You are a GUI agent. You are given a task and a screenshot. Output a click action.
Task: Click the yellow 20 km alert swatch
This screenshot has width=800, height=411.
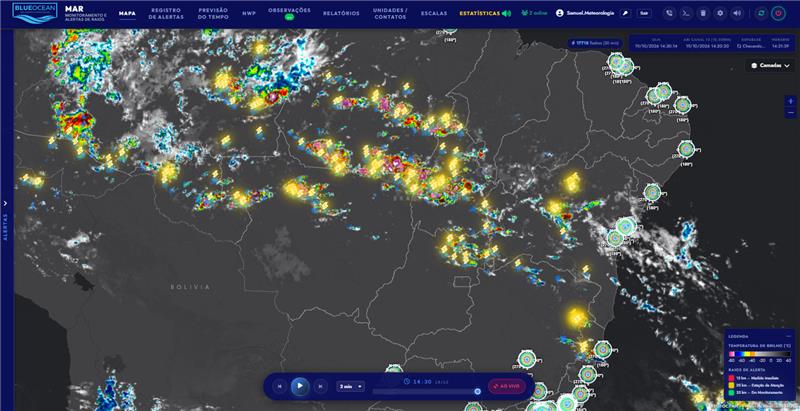point(731,386)
